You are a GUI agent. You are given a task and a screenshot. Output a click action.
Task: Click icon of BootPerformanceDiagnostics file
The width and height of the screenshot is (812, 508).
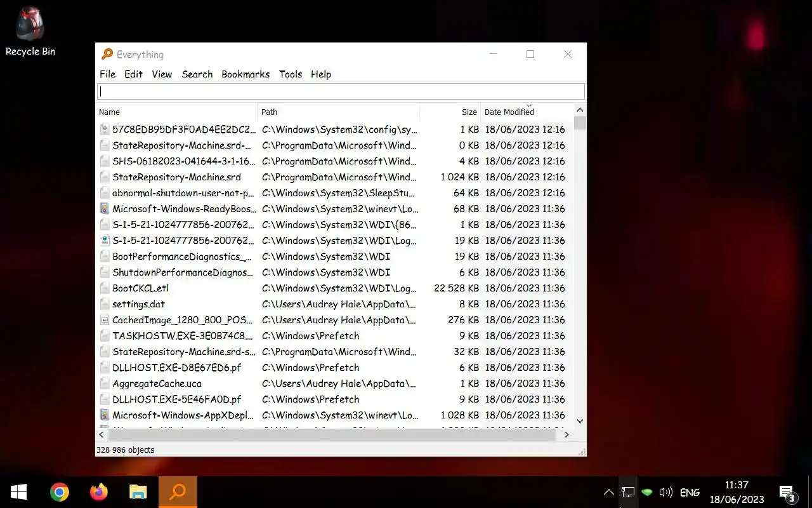click(x=105, y=257)
